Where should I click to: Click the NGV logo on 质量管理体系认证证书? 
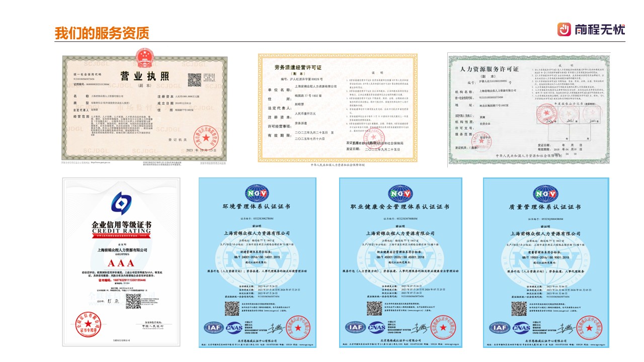[x=545, y=193]
